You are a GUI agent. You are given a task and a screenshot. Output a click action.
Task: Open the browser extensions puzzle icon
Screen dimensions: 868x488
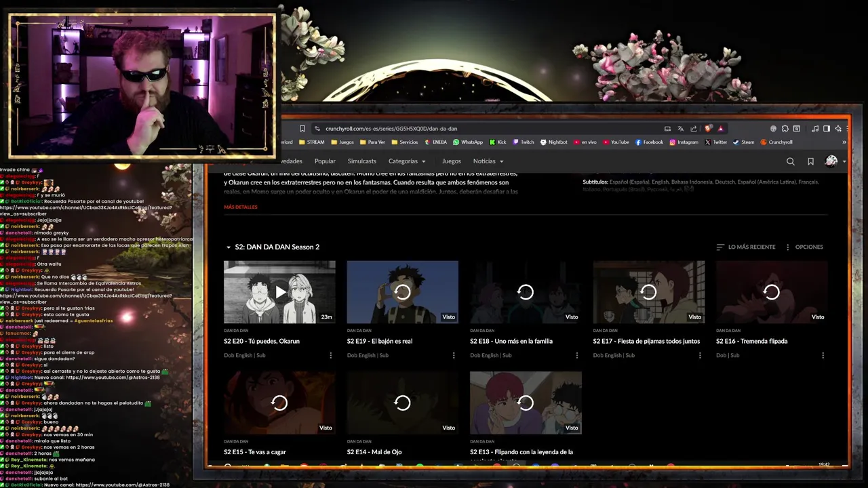(785, 129)
